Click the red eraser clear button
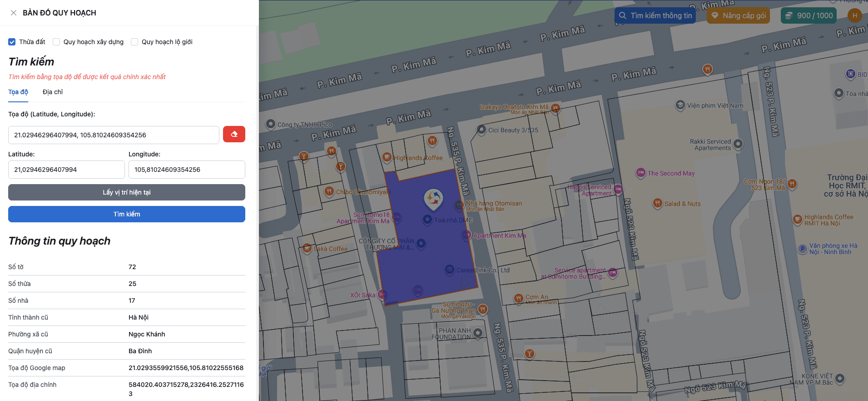This screenshot has height=401, width=868. click(234, 134)
